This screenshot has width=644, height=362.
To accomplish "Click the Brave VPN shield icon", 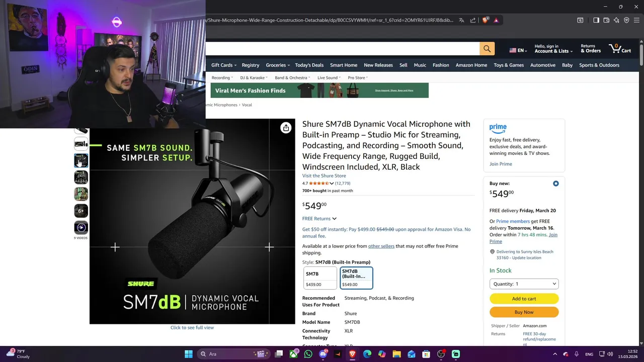I will [626, 20].
